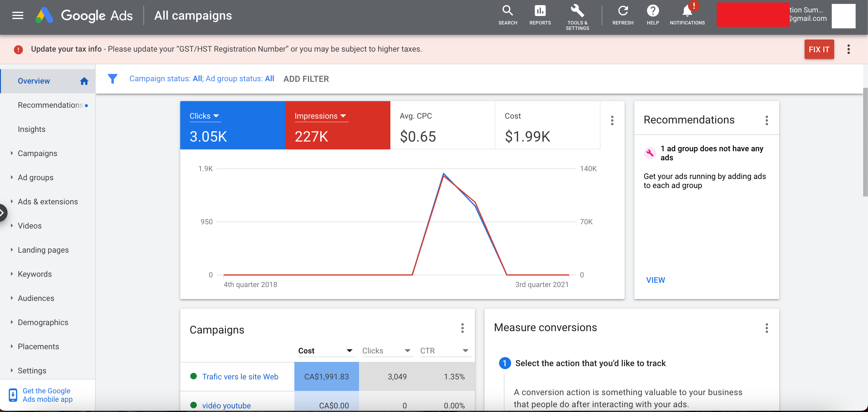
Task: Open the hamburger navigation menu
Action: point(17,15)
